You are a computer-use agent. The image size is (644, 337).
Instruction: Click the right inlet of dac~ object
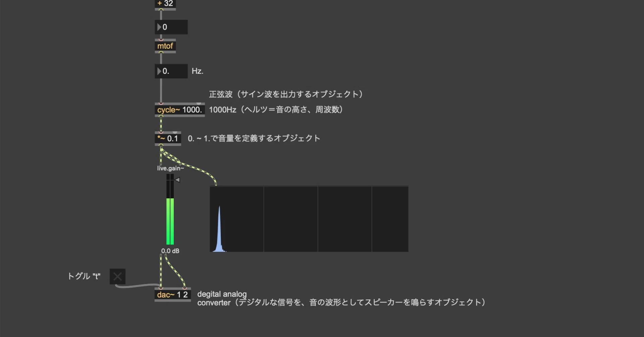point(184,288)
